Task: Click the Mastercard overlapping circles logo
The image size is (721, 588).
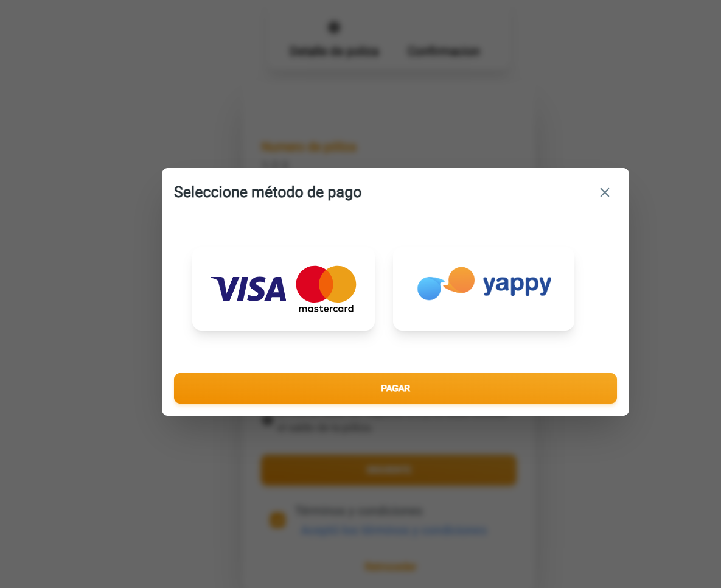Action: [326, 284]
